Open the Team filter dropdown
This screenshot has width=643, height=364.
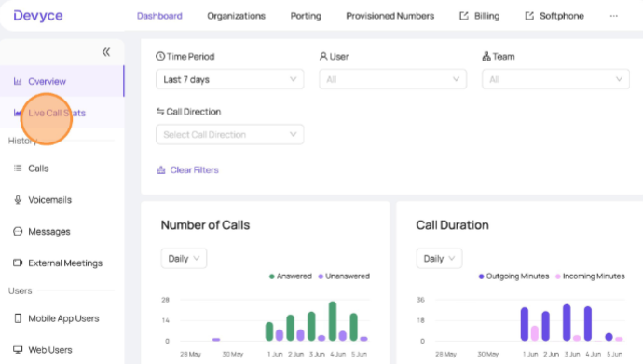click(555, 79)
